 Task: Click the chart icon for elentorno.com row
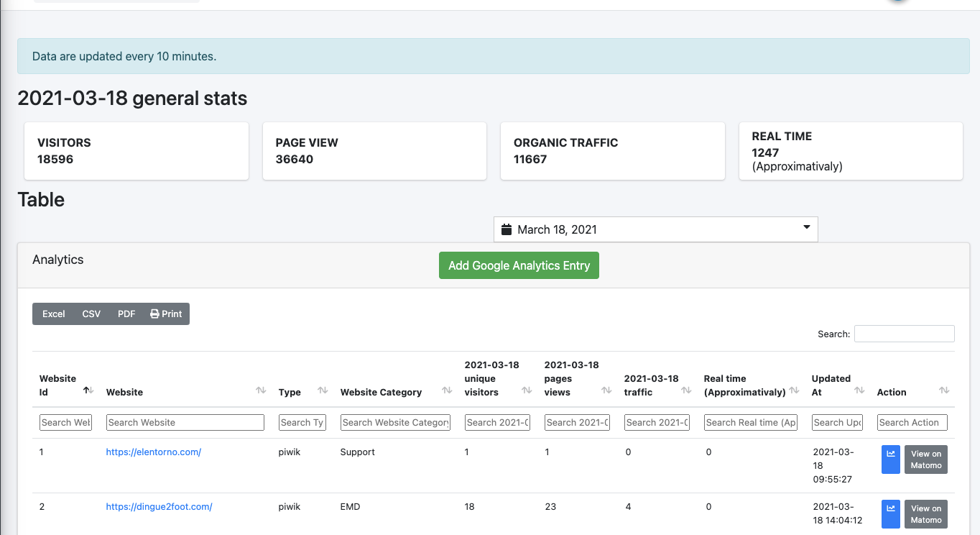click(890, 459)
